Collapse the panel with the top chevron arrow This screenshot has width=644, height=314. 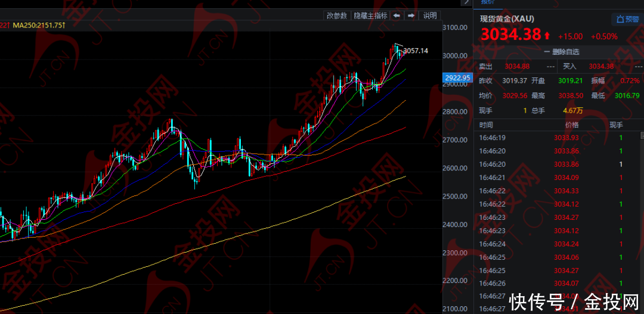465,2
